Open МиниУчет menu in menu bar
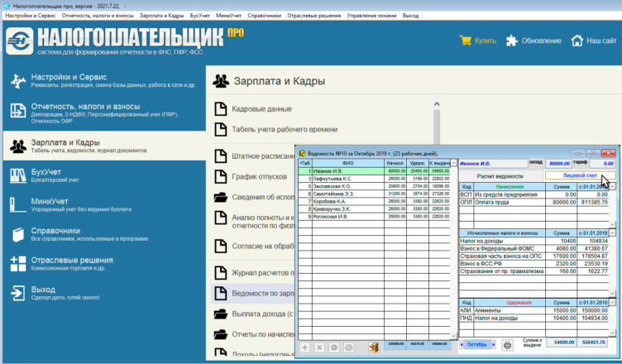 pos(228,16)
